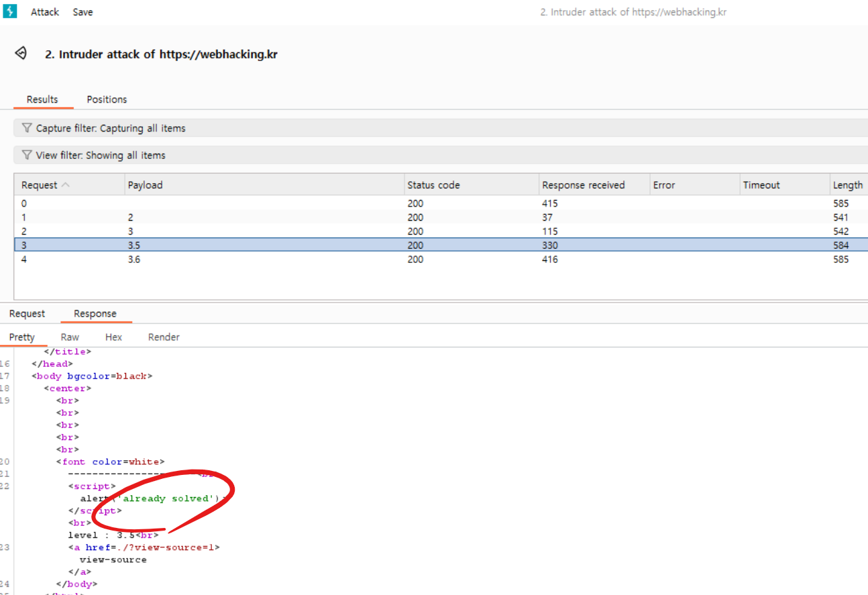Click the 'view-source' text in response
Viewport: 868px width, 595px height.
tap(113, 559)
